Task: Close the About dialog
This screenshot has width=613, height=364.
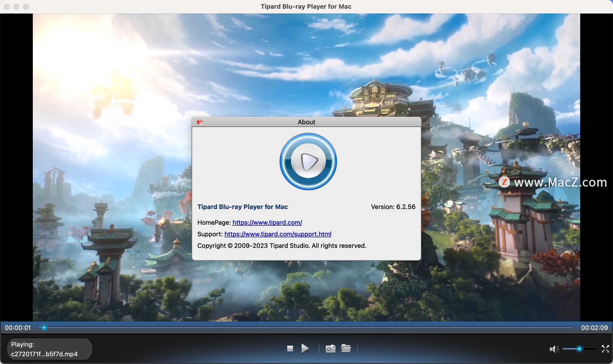Action: pos(200,122)
